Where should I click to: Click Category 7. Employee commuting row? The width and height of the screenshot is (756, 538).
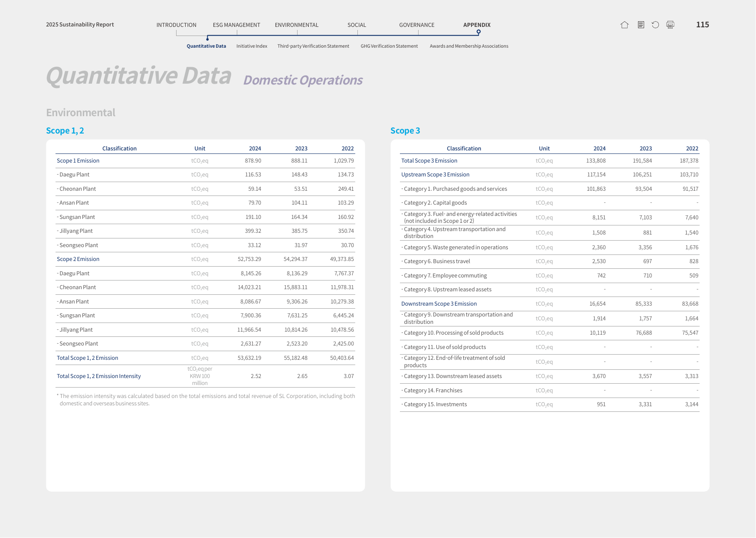click(x=550, y=276)
